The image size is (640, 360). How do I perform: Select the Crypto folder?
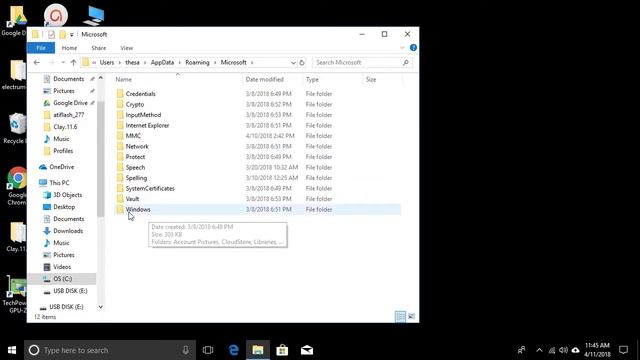[135, 104]
